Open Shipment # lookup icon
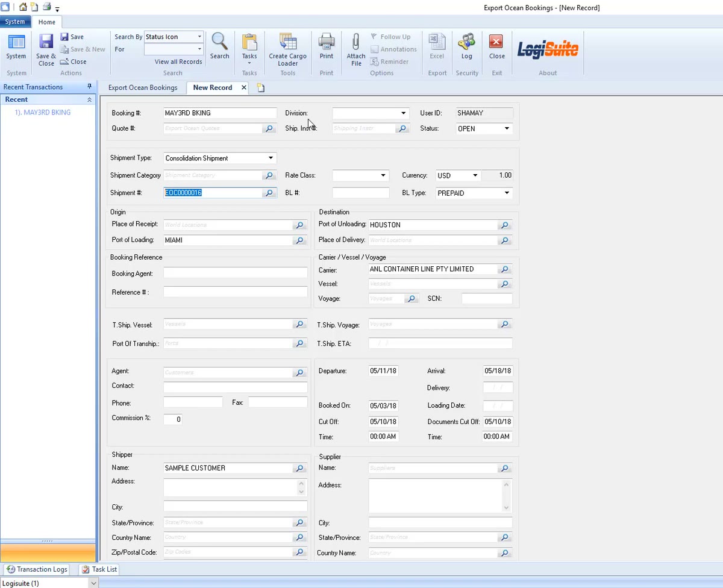This screenshot has height=588, width=723. (269, 193)
